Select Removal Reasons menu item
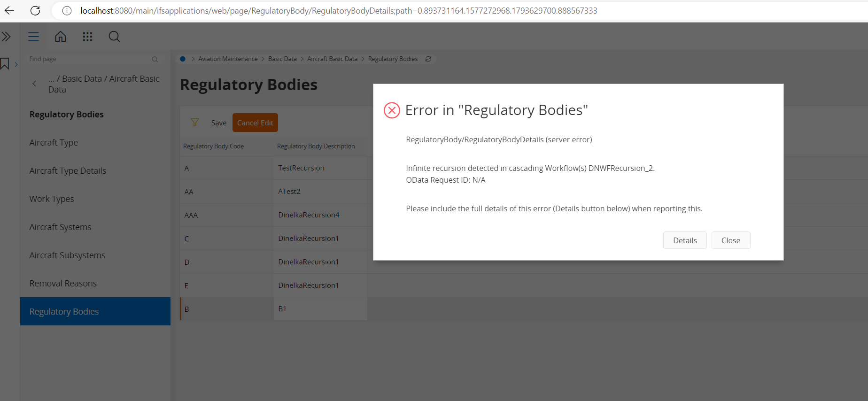Screen dimensions: 868x401 (x=63, y=283)
